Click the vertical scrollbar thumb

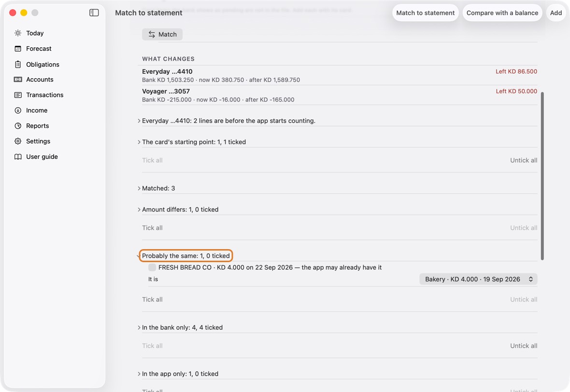click(542, 176)
